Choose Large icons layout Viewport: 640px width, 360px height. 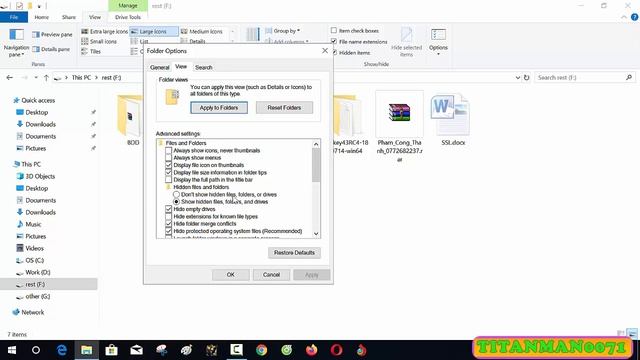(154, 31)
